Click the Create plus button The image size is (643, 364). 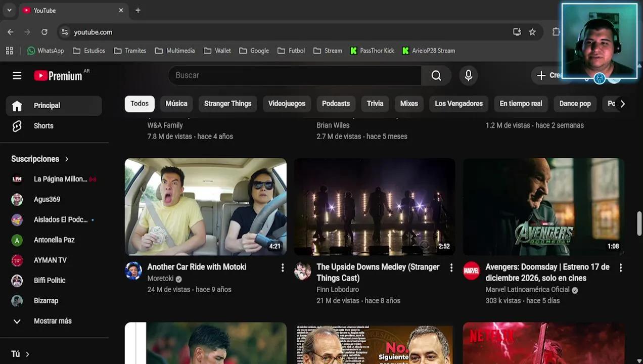click(x=548, y=75)
